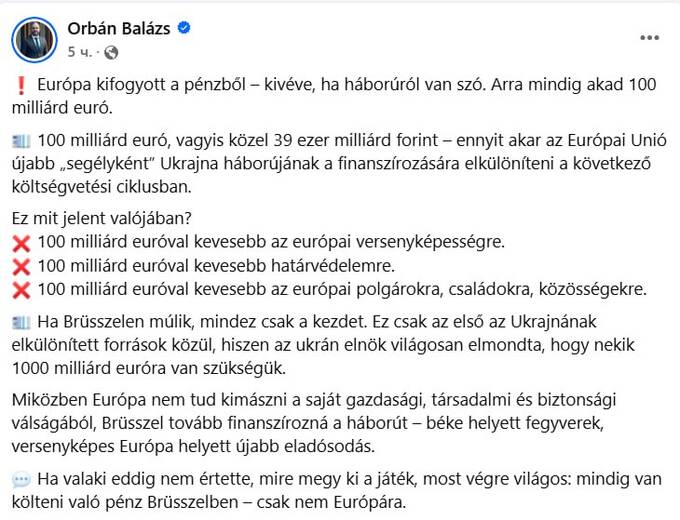Viewport: 680px width, 520px height.
Task: Click red X beside "európai versenyképességre"
Action: pyautogui.click(x=21, y=243)
